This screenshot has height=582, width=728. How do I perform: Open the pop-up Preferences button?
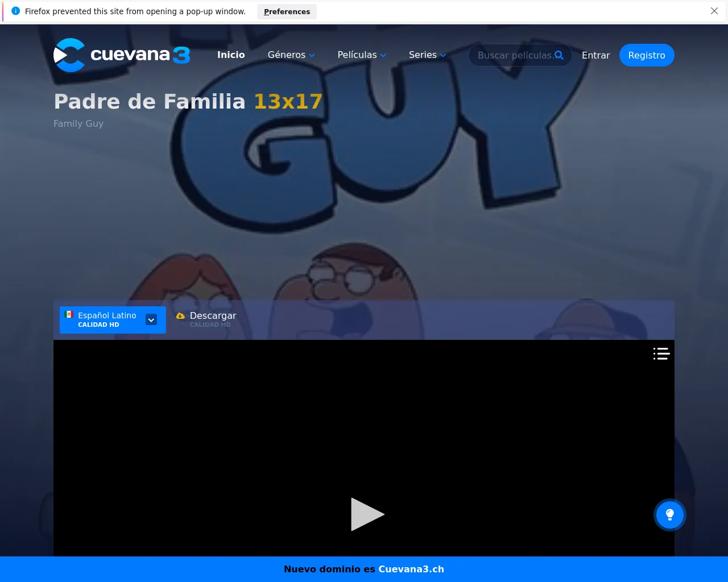coord(287,11)
